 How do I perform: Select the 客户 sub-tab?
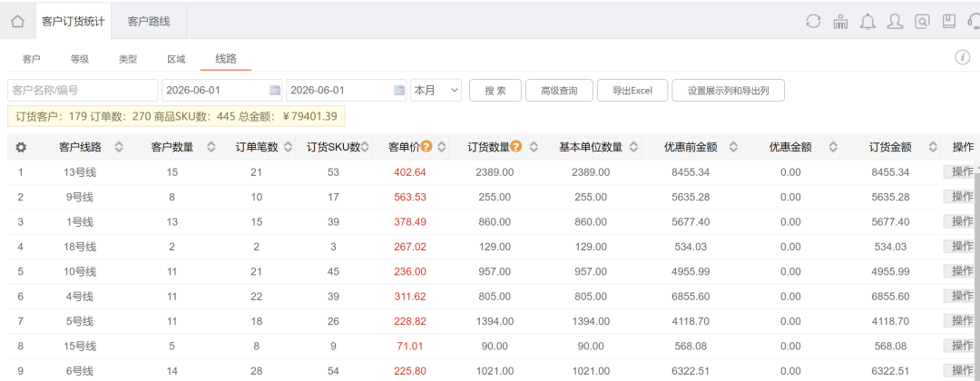pos(31,59)
